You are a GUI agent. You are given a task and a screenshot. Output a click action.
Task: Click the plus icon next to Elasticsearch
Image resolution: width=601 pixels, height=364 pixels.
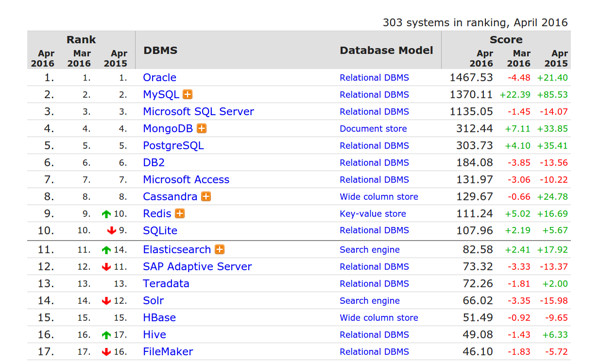[x=220, y=250]
